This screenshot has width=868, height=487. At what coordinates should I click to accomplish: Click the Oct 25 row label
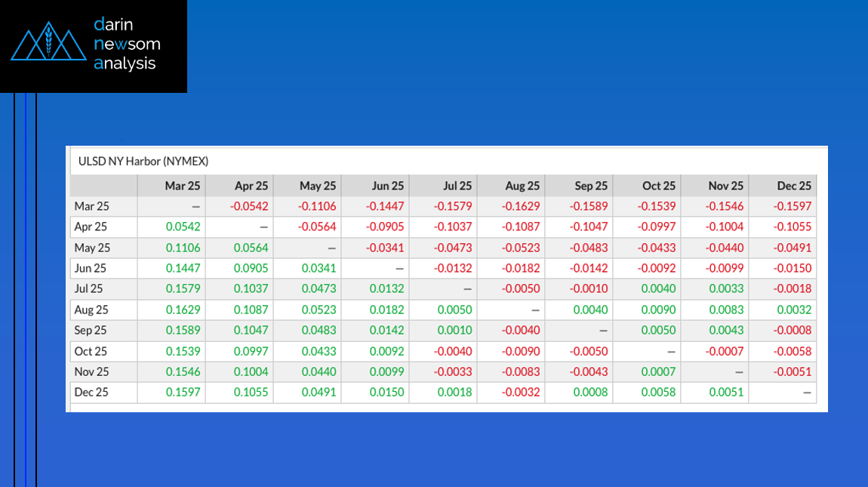(x=91, y=351)
